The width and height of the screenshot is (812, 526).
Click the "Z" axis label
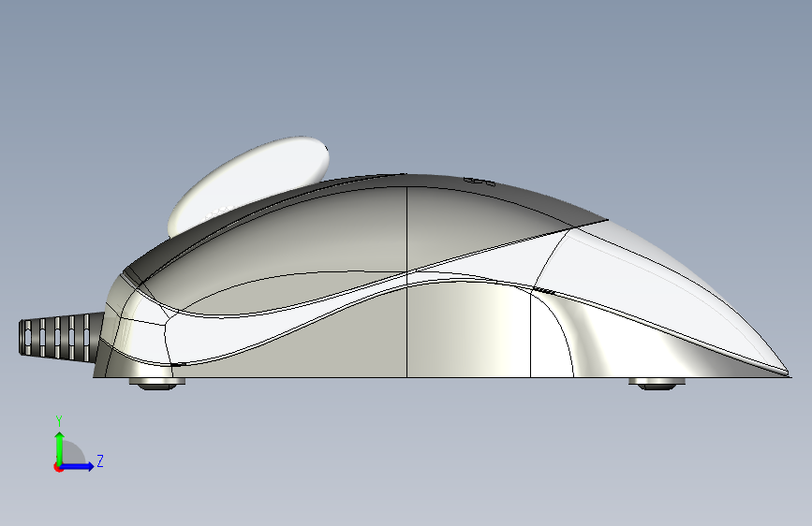[100, 460]
